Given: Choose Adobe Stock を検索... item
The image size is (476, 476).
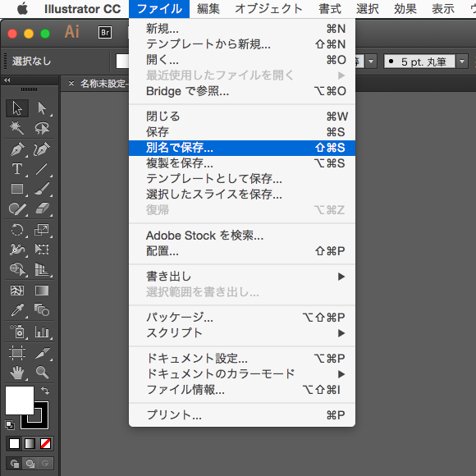Looking at the screenshot, I should (x=242, y=236).
